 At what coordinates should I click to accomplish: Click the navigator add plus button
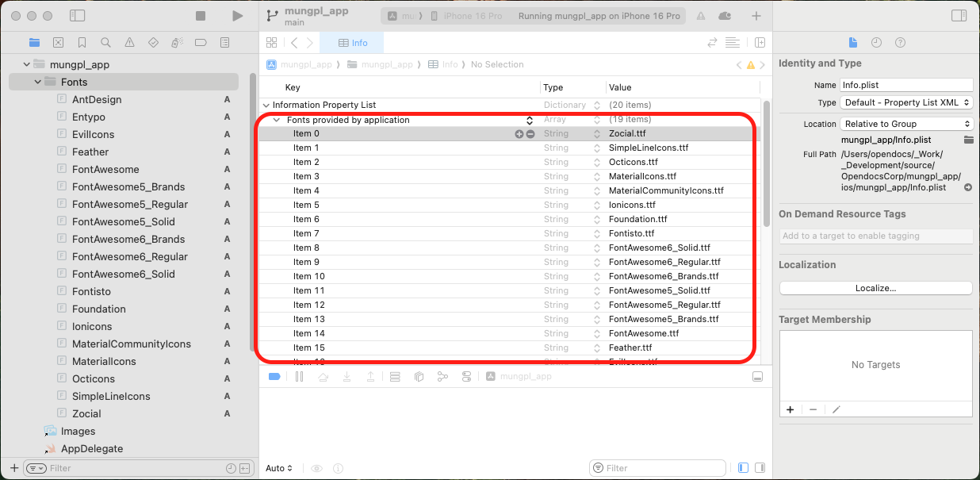pyautogui.click(x=13, y=468)
